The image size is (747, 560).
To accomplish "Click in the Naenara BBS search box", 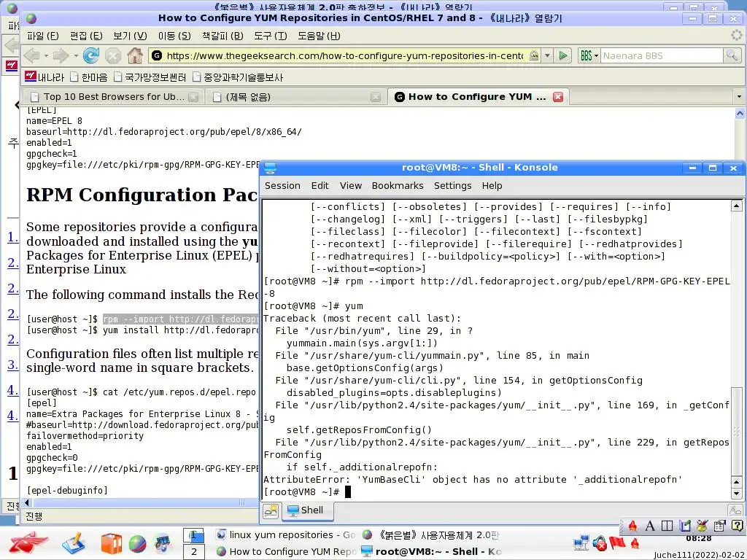I will (x=662, y=55).
